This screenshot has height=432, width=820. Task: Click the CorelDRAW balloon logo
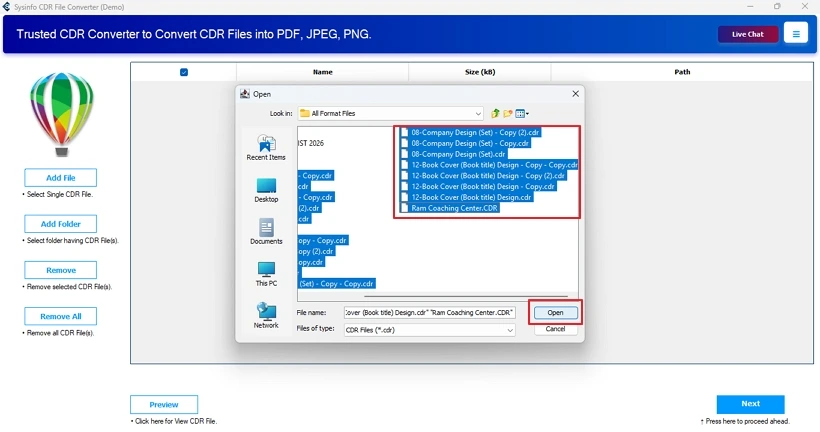pos(61,114)
